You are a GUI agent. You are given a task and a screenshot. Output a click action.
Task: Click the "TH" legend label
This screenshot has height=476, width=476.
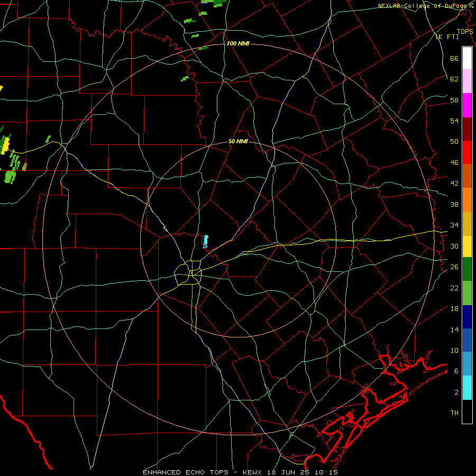(x=454, y=413)
